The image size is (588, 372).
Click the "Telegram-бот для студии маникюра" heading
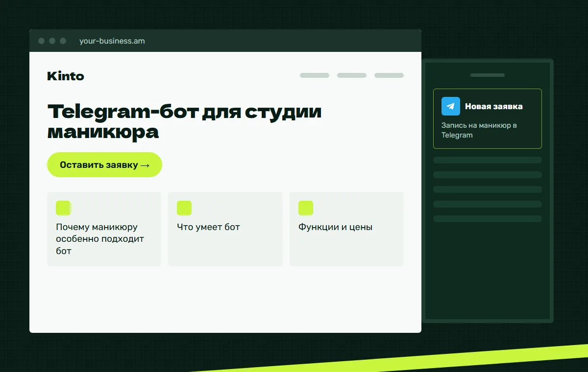click(x=184, y=122)
